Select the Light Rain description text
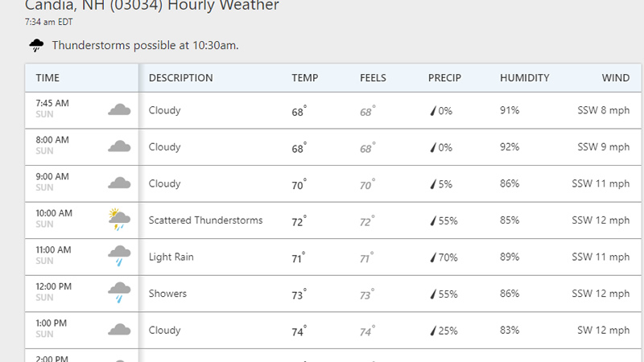Screen dimensions: 644x362 point(171,257)
